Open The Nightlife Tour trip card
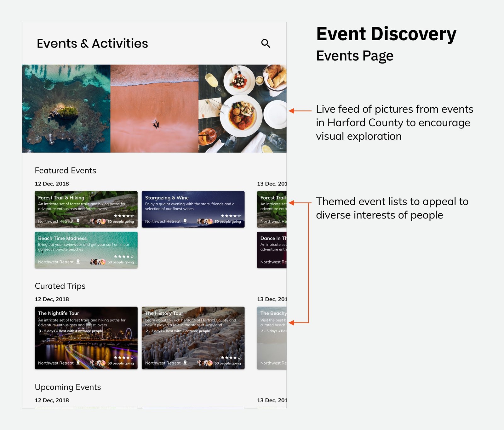504x430 pixels. click(86, 338)
